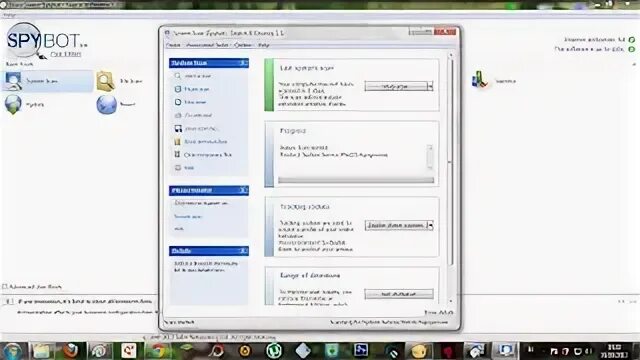The image size is (640, 360).
Task: Open Windows Explorer from the taskbar
Action: coord(41,351)
